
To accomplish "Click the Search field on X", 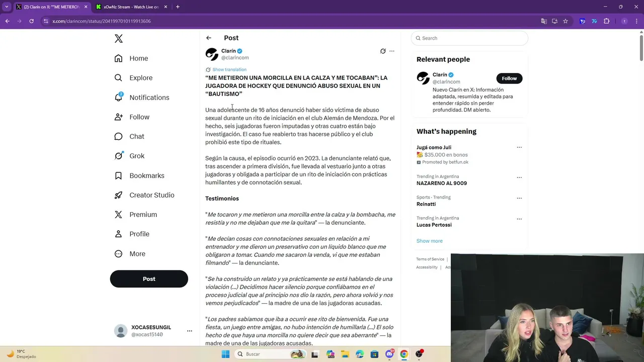I will pyautogui.click(x=469, y=38).
